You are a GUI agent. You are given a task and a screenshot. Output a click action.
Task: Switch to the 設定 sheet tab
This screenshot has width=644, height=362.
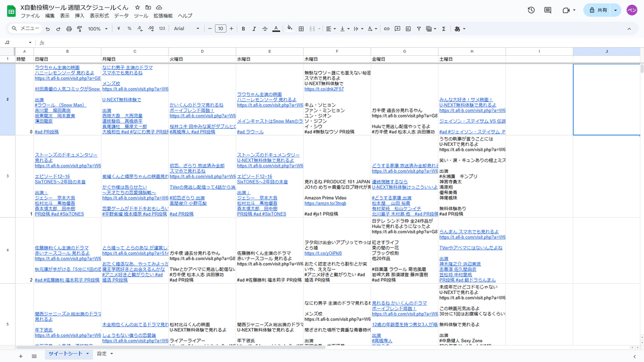[x=101, y=354]
